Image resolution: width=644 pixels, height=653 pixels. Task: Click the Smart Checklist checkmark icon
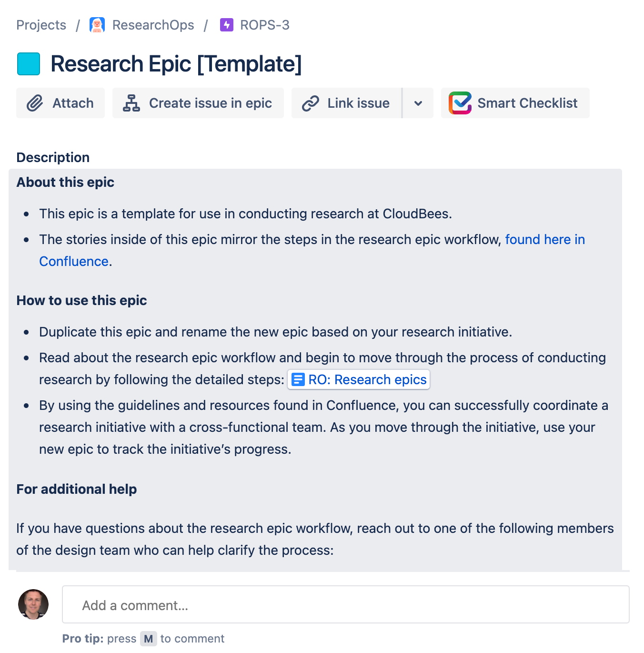(x=460, y=103)
